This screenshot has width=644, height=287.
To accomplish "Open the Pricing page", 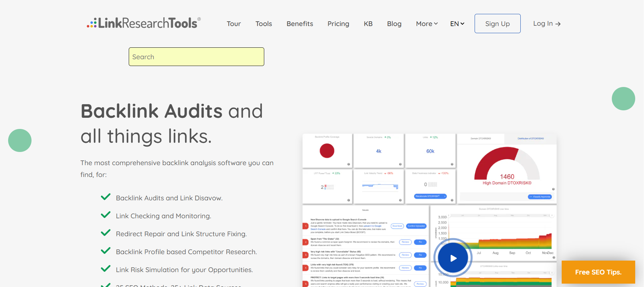I will tap(338, 24).
